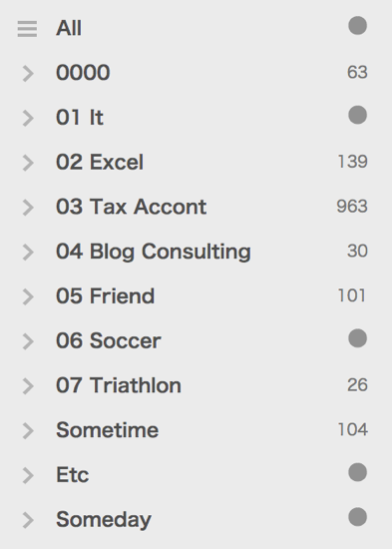392x549 pixels.
Task: Click the gray dot next to 01 It
Action: pos(357,115)
